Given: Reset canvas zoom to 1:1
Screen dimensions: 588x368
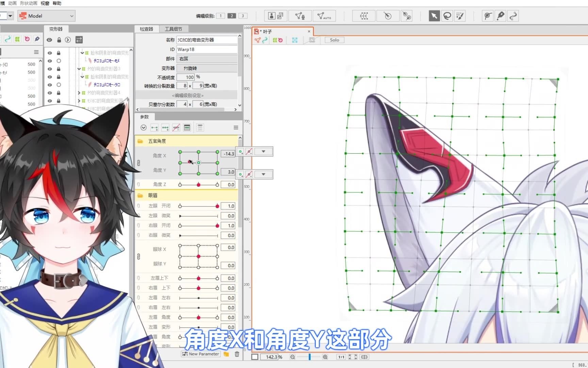Looking at the screenshot, I should coord(341,357).
